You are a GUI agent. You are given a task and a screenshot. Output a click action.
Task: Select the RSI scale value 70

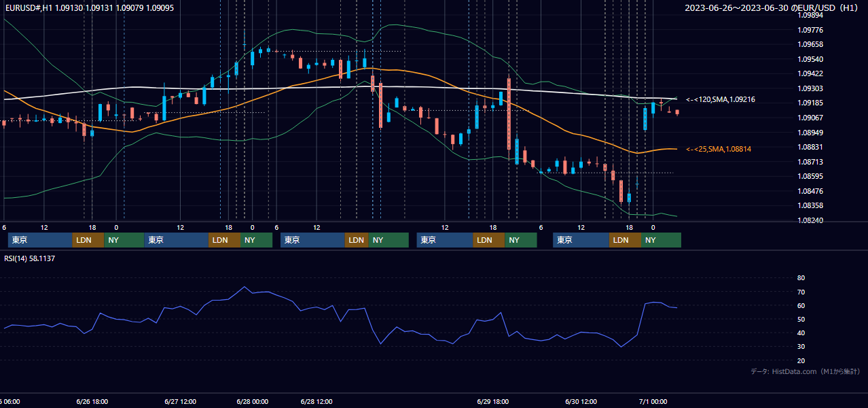coord(801,292)
